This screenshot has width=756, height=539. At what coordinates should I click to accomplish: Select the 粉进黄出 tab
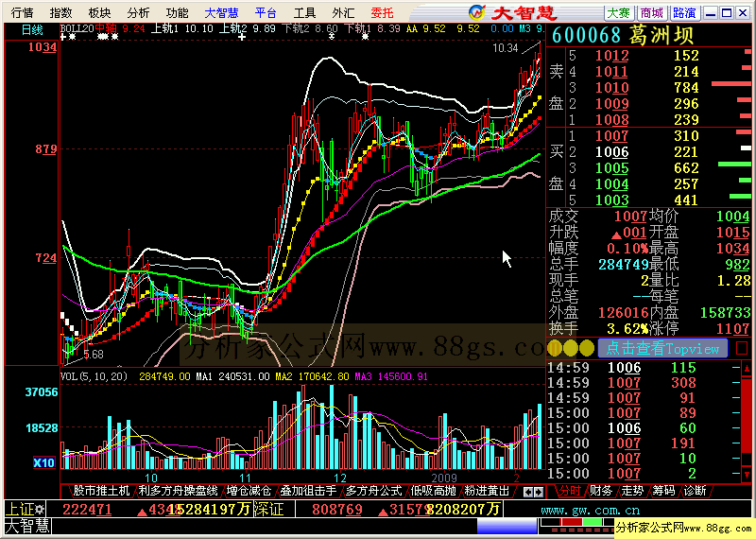pos(487,491)
